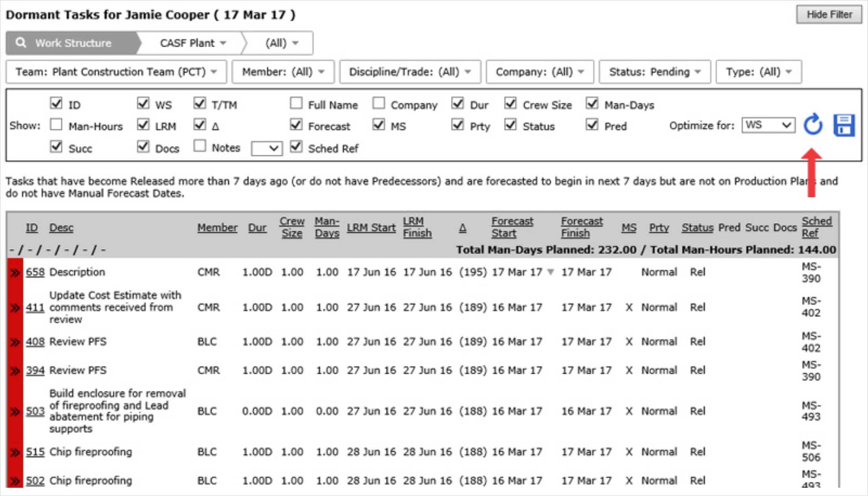The height and width of the screenshot is (496, 868).
Task: Open the Team filter dropdown
Action: click(x=116, y=72)
